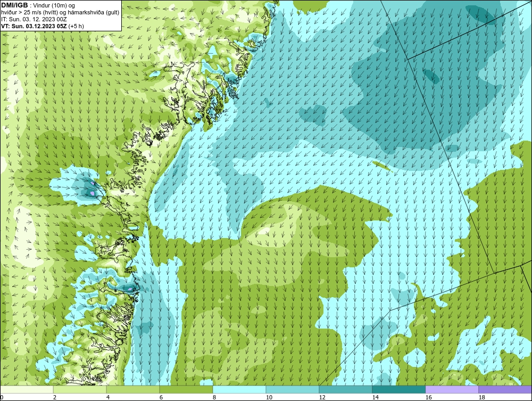Click the 'IT: Sun. 03. 12. 2023 00Z' line
Screen dimensions: 532x401
[34, 19]
